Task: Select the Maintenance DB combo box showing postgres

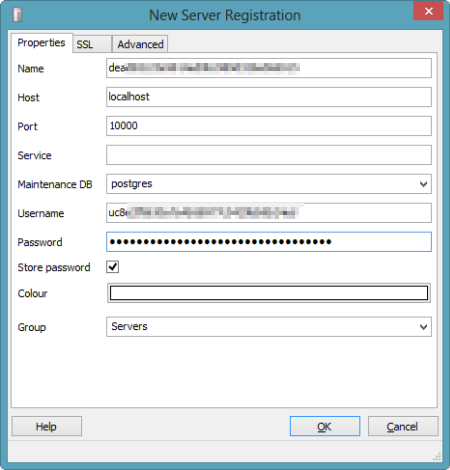Action: pos(269,184)
